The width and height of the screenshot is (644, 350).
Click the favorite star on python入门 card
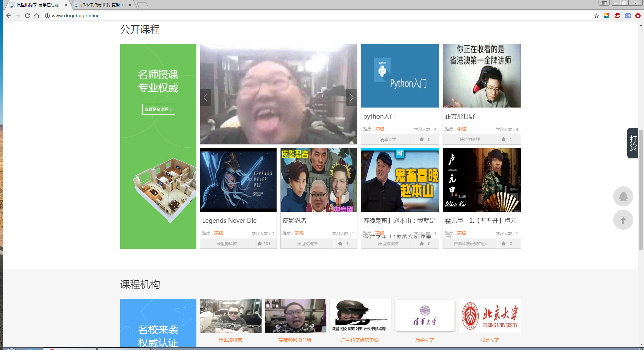pos(422,139)
